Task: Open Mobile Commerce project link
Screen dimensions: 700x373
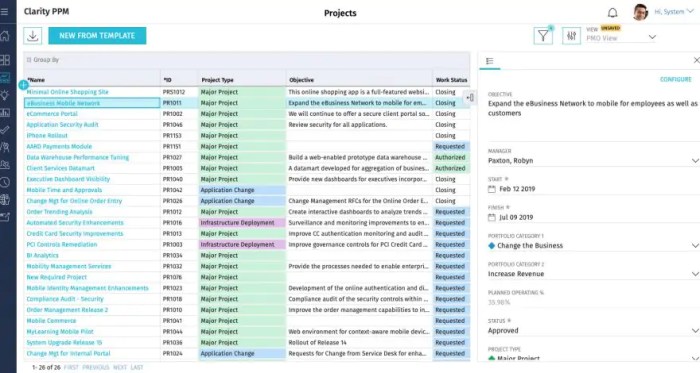Action: pyautogui.click(x=51, y=321)
